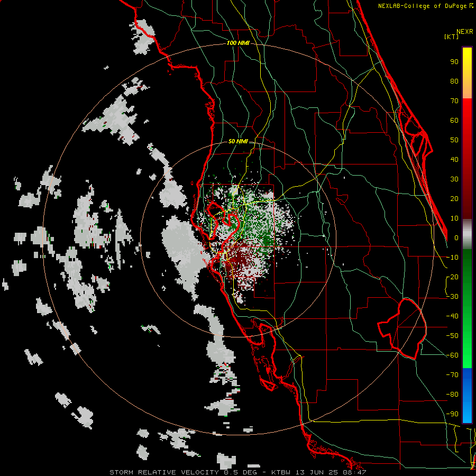Image resolution: width=476 pixels, height=476 pixels.
Task: Pick the blue segment of the velocity color bar
Action: point(467,395)
